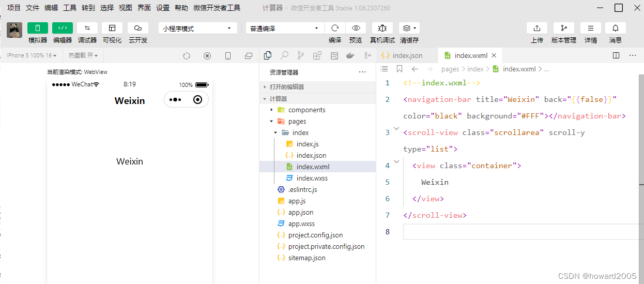Toggle the simulator panel button
This screenshot has height=284, width=644.
click(x=38, y=28)
